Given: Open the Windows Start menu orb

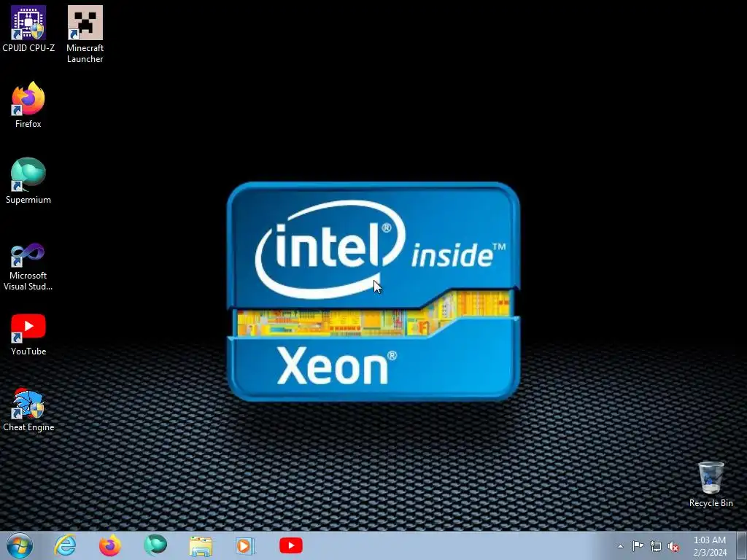Looking at the screenshot, I should point(20,545).
